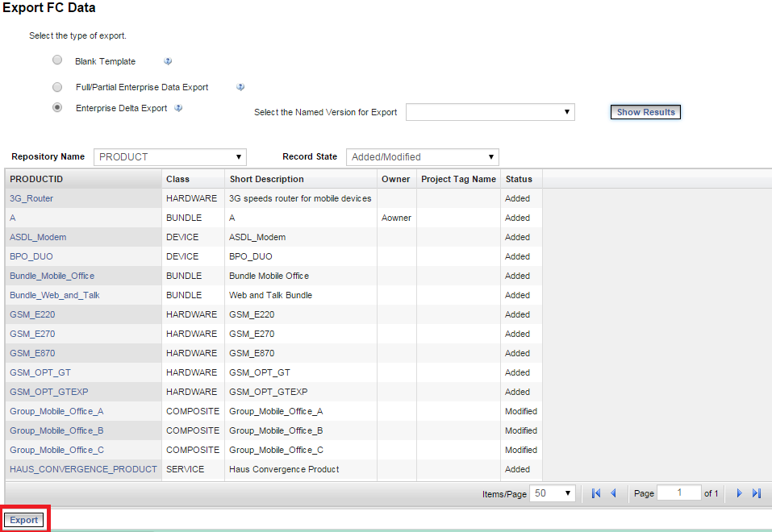Go to last page arrow
The height and width of the screenshot is (532, 772).
click(757, 493)
